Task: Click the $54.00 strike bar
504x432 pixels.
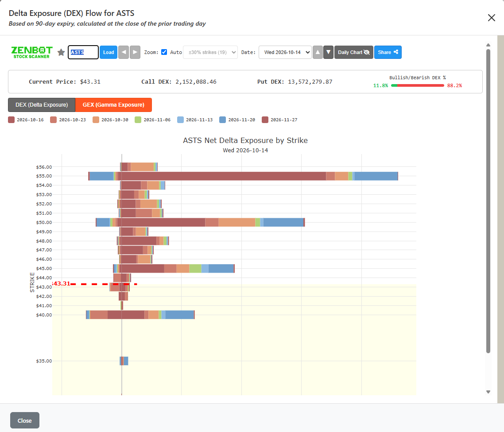Action: (143, 185)
